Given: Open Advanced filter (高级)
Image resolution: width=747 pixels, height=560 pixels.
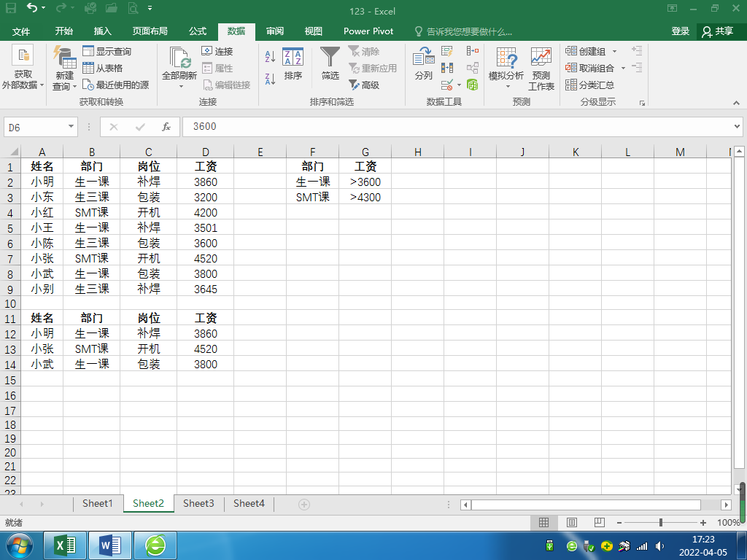Looking at the screenshot, I should point(364,85).
